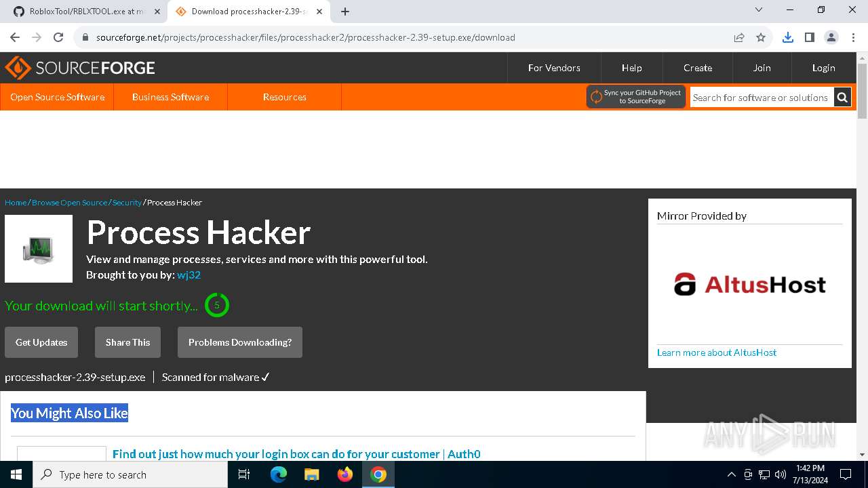
Task: Reload the page
Action: pyautogui.click(x=58, y=37)
